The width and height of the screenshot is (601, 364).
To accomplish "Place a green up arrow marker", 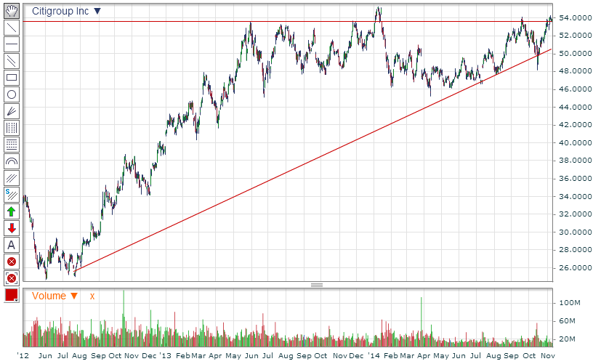I will pos(12,211).
